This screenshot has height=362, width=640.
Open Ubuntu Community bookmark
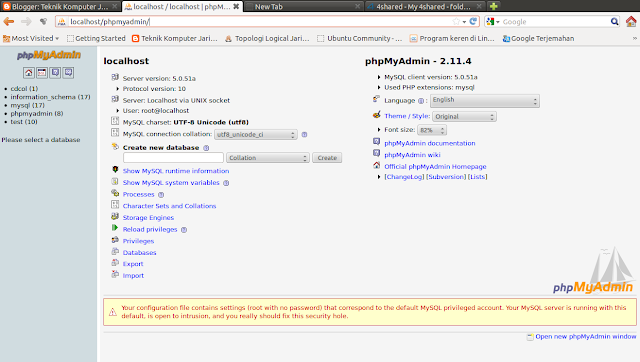360,38
